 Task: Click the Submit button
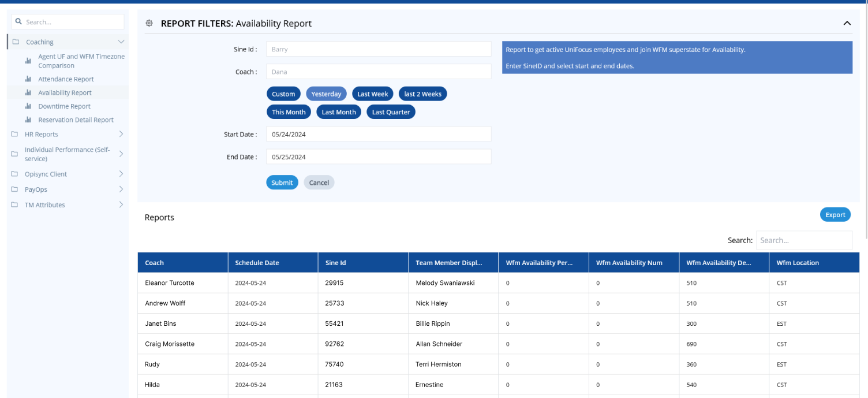(x=282, y=183)
